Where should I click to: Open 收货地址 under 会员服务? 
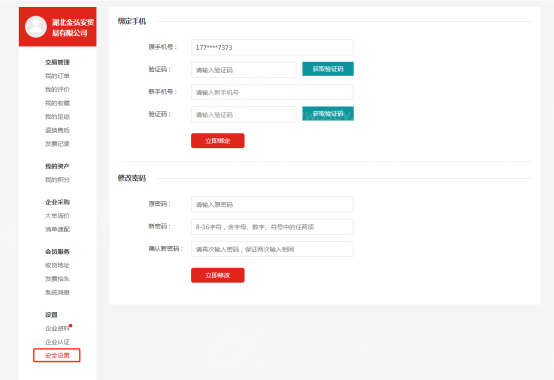(x=57, y=265)
